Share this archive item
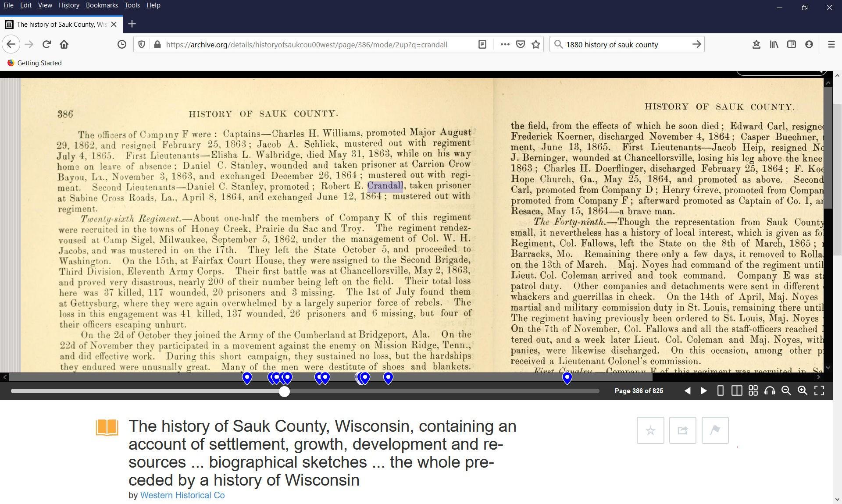This screenshot has height=504, width=842. click(x=682, y=430)
